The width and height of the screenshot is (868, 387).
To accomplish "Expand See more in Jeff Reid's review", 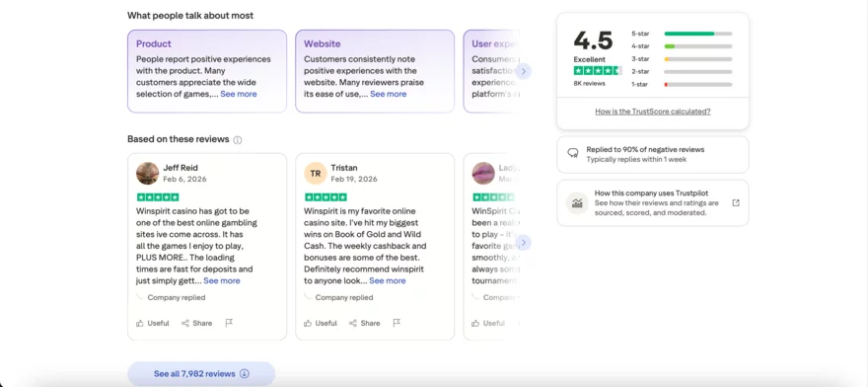I will tap(221, 281).
